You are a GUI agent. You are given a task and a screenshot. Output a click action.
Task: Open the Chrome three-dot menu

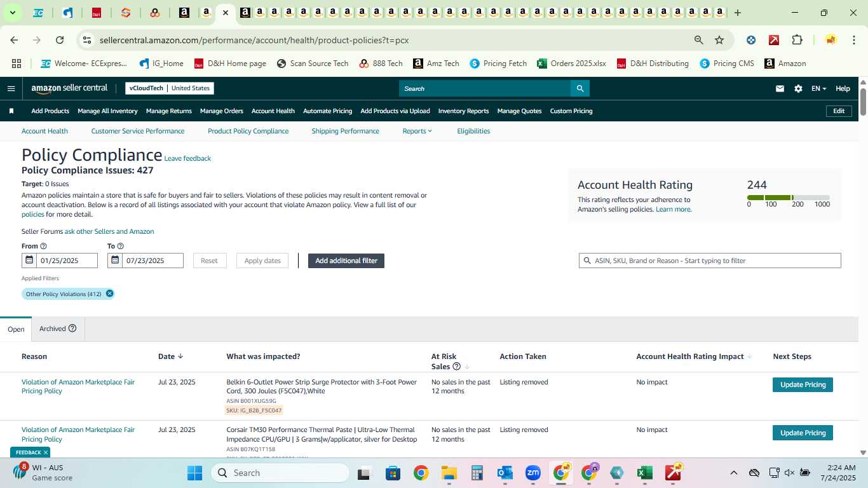(x=853, y=40)
